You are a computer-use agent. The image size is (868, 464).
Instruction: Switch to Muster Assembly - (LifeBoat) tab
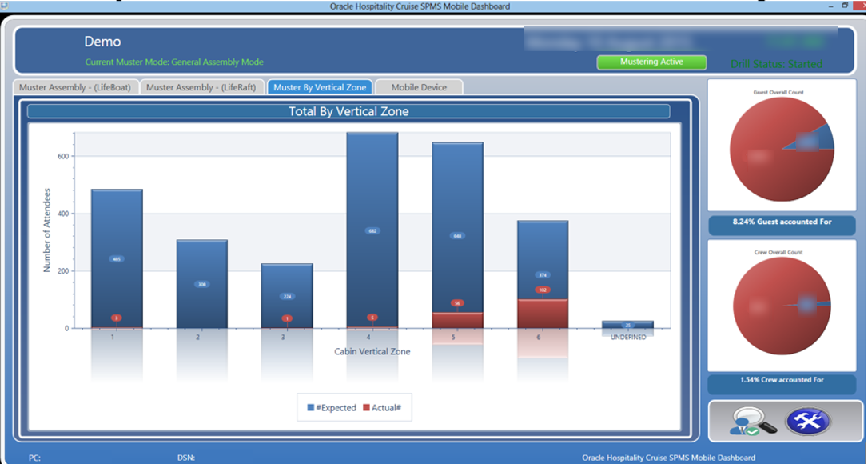point(75,87)
